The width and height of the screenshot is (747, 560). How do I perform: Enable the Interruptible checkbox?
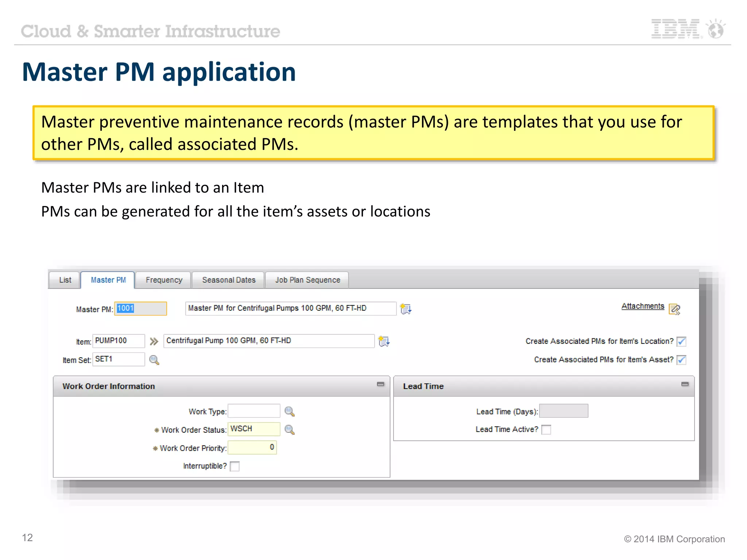[x=235, y=466]
